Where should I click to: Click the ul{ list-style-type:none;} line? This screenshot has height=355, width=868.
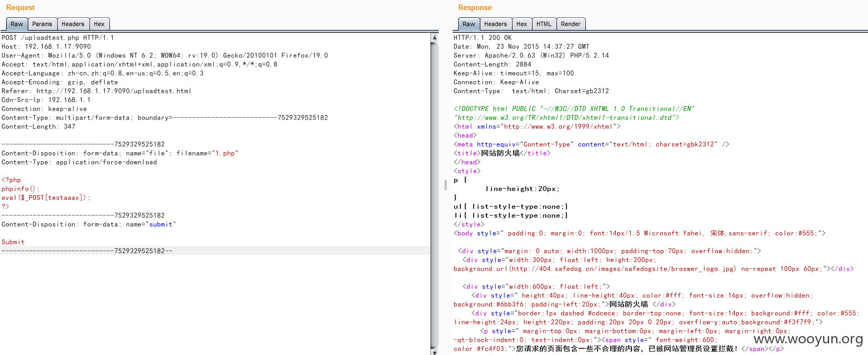point(511,207)
